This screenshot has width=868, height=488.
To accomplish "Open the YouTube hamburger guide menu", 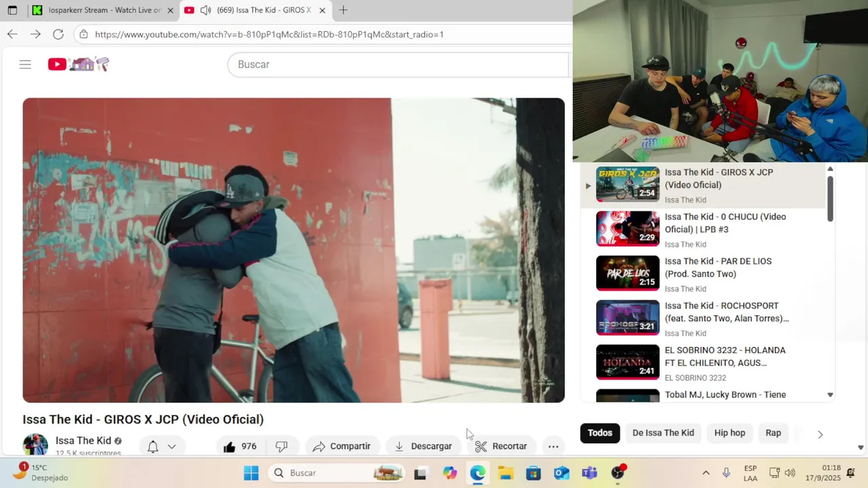I will [25, 64].
